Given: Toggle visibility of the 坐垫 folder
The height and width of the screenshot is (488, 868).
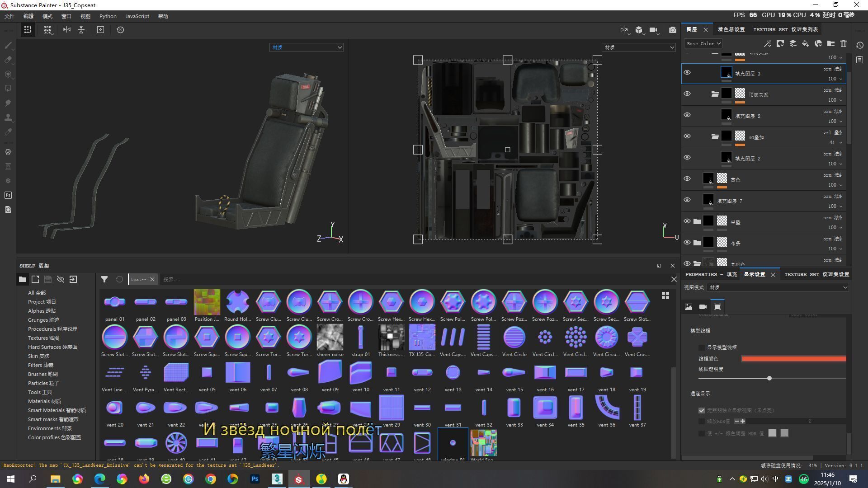Looking at the screenshot, I should pos(687,221).
